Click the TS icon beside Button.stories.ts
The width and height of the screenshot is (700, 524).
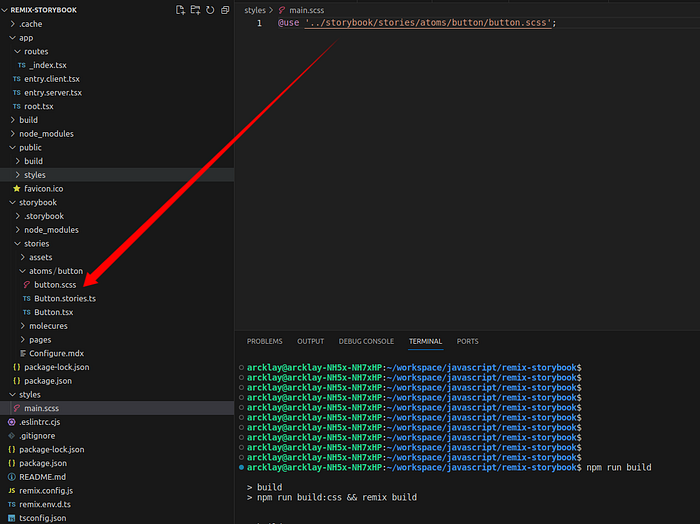(26, 299)
